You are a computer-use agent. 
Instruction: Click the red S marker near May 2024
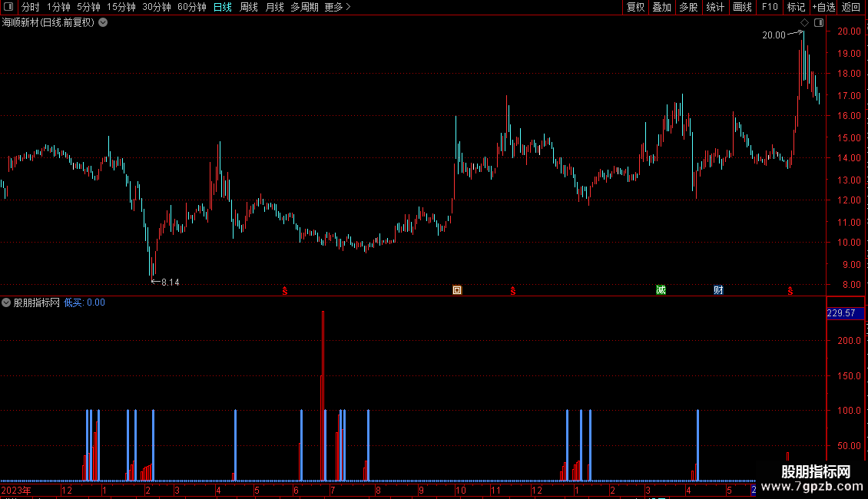pyautogui.click(x=790, y=290)
